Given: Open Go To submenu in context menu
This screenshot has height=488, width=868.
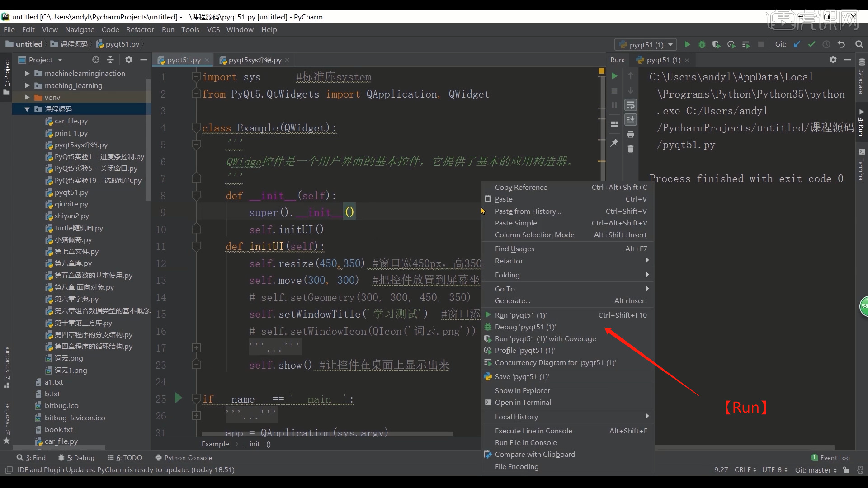Looking at the screenshot, I should (x=567, y=289).
